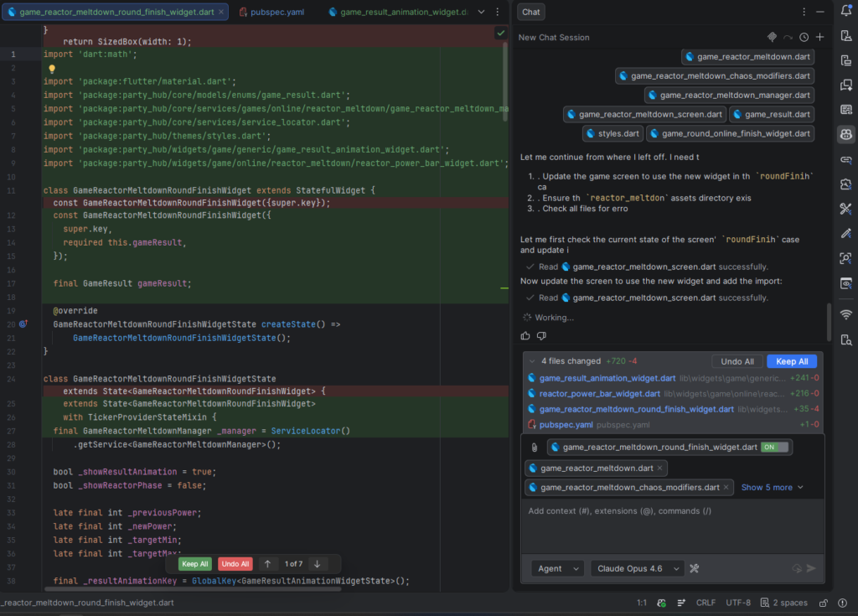Toggle the ON switch for current file context
The image size is (858, 616).
tap(774, 448)
